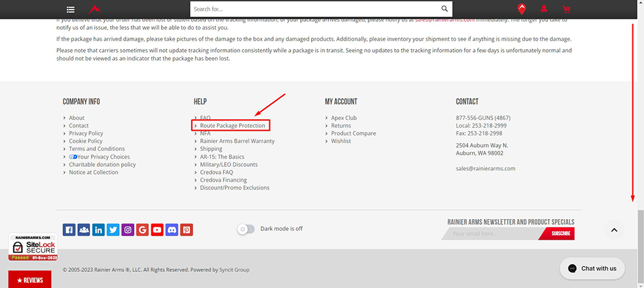Click the scroll-to-top chevron button
The height and width of the screenshot is (288, 644).
click(614, 230)
